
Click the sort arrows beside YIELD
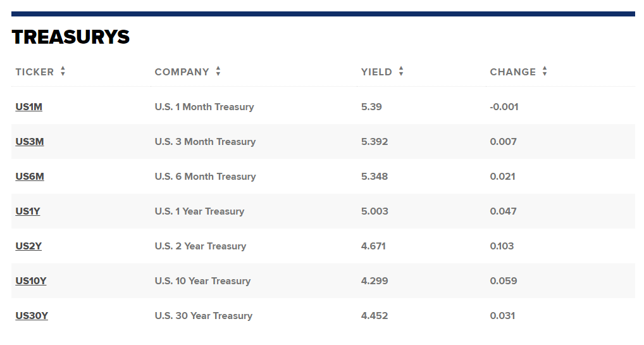[x=401, y=72]
